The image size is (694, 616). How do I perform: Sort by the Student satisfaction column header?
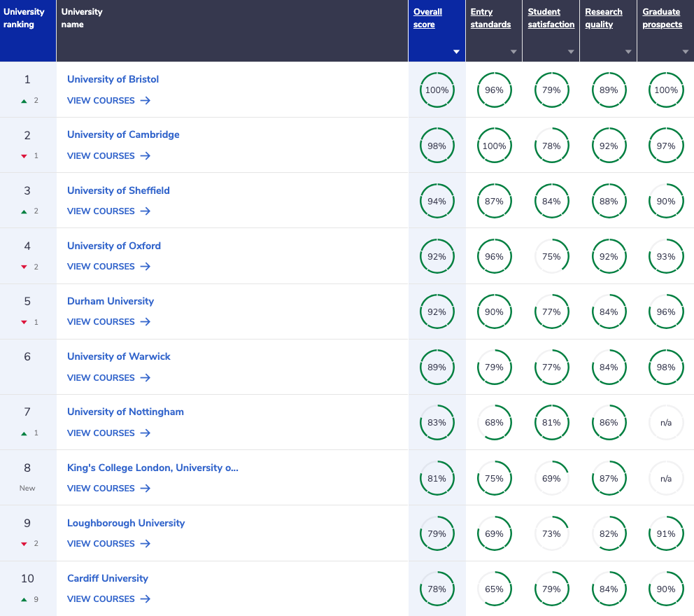pos(551,17)
